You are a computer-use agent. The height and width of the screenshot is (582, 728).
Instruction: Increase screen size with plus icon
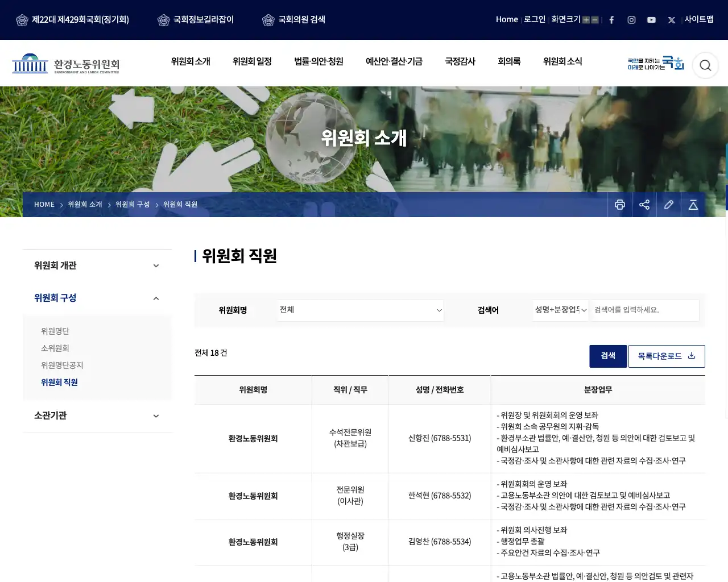(x=586, y=20)
